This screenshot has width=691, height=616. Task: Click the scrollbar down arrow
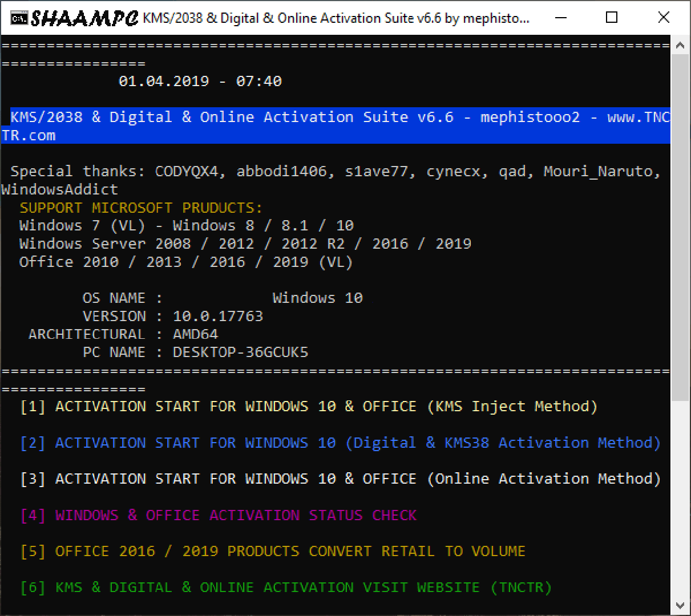(680, 605)
